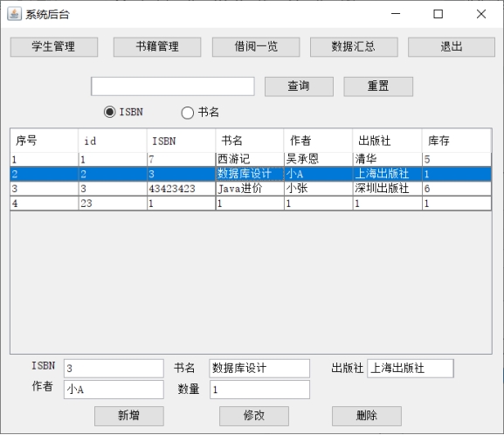The width and height of the screenshot is (504, 435).
Task: Select the ISBN radio button
Action: tap(109, 112)
